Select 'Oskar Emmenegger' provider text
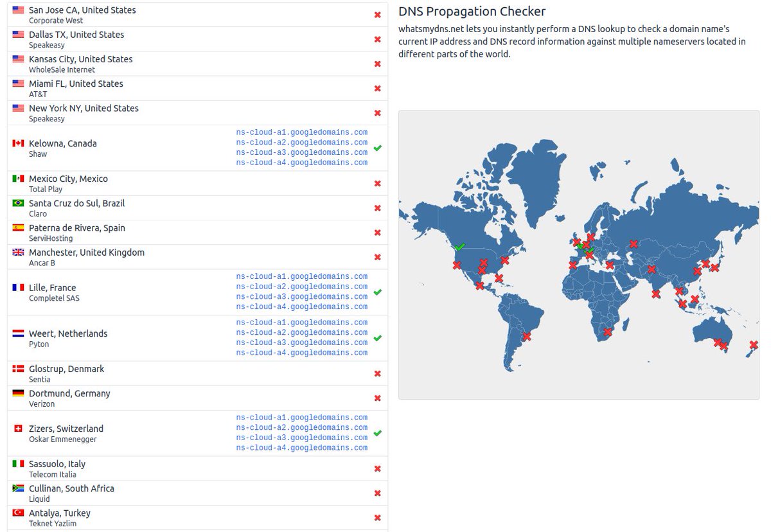771x532 pixels. [63, 439]
